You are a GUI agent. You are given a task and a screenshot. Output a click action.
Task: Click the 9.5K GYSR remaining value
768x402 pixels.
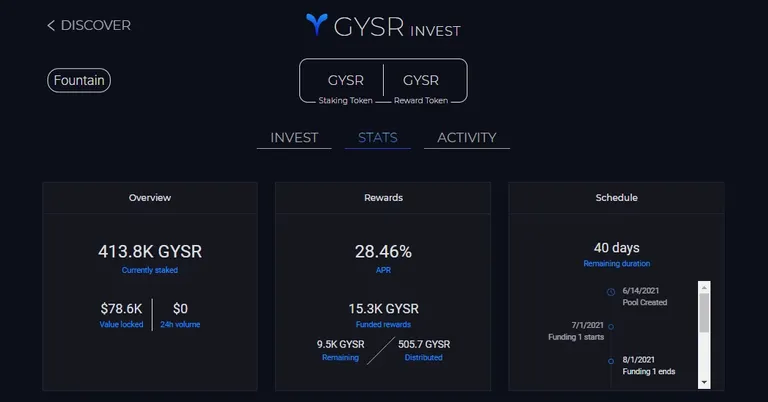click(340, 344)
